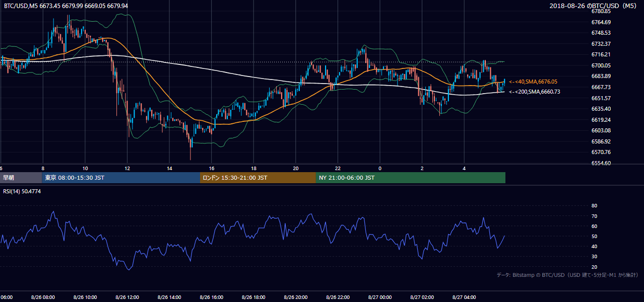Select the 早朝 session bar
This screenshot has width=644, height=302.
(21, 178)
